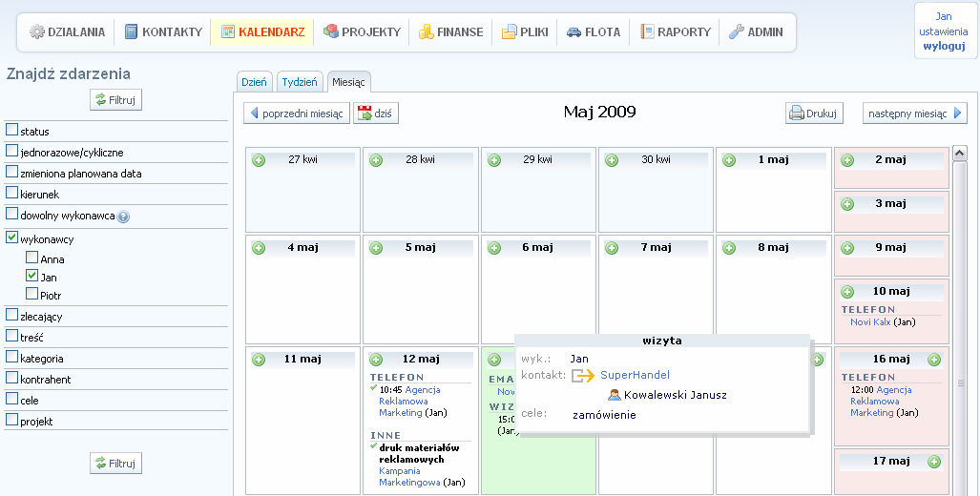Open the RAPORTY module
This screenshot has height=496, width=980.
tap(675, 31)
